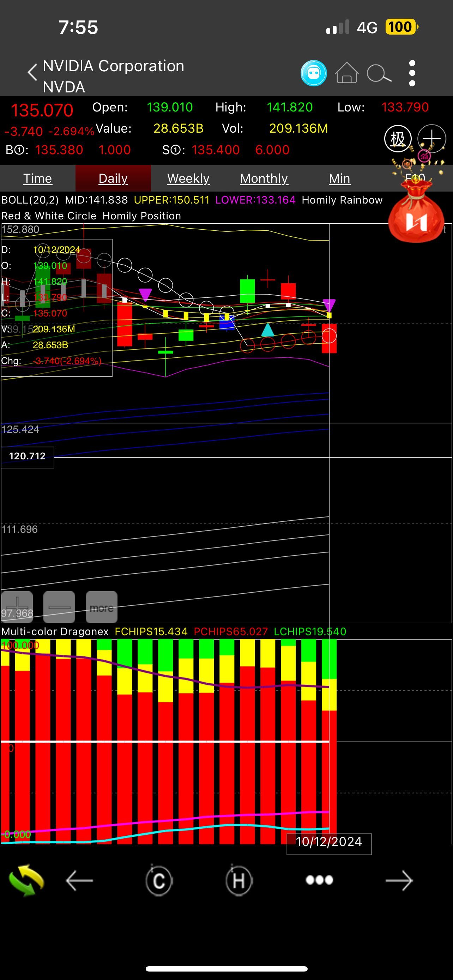Tap the Homily Position indicator label
The height and width of the screenshot is (980, 453).
pyautogui.click(x=141, y=216)
